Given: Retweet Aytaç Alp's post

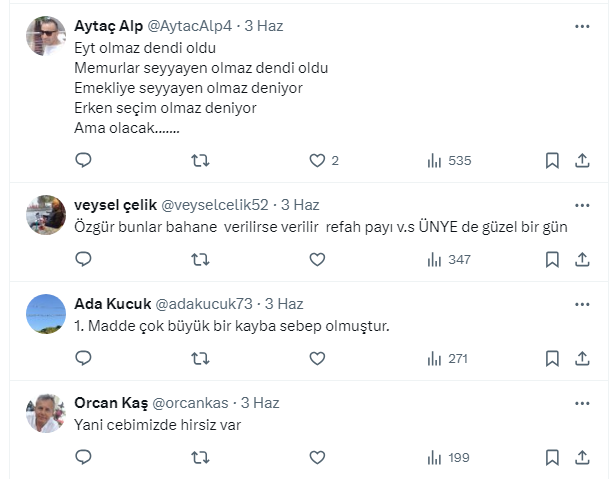Looking at the screenshot, I should pos(200,160).
